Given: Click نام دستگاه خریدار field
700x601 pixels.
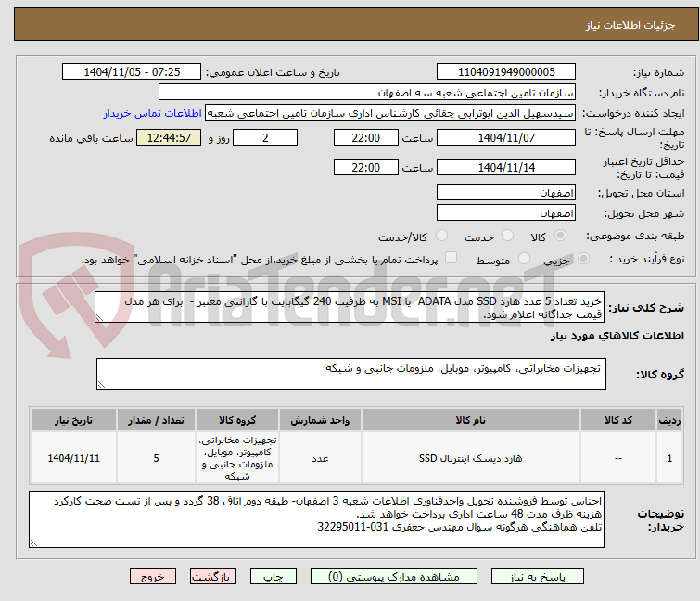Looking at the screenshot, I should coord(367,93).
